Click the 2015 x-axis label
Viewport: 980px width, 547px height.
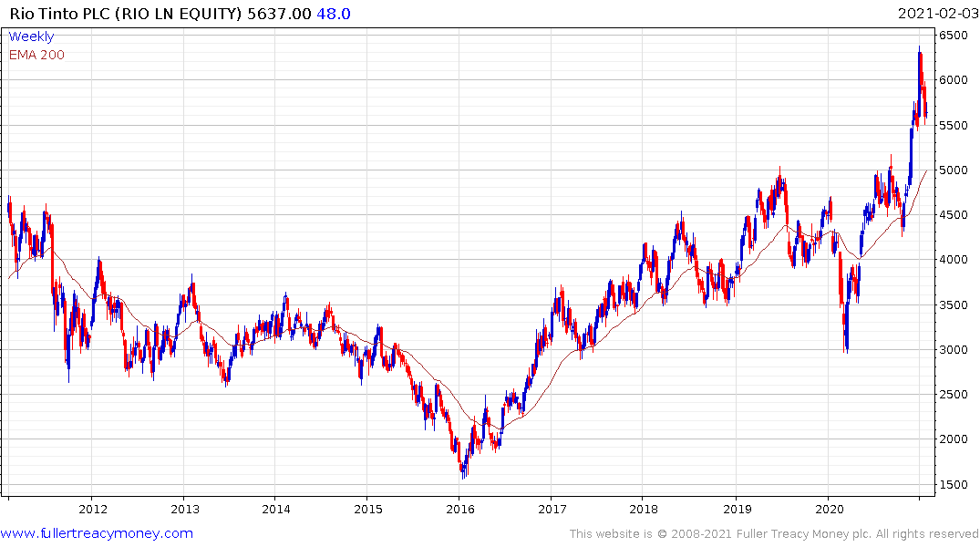[x=368, y=509]
